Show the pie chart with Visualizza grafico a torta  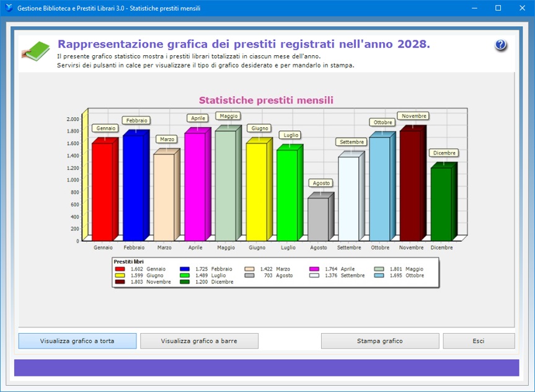tap(77, 341)
